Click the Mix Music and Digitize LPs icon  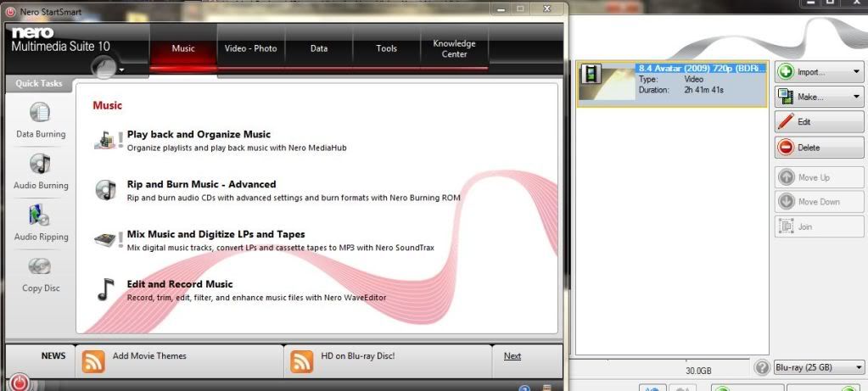pos(105,240)
